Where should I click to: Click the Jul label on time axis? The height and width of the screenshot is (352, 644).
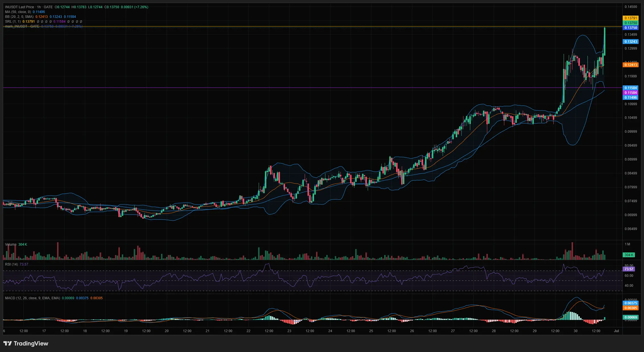[616, 331]
